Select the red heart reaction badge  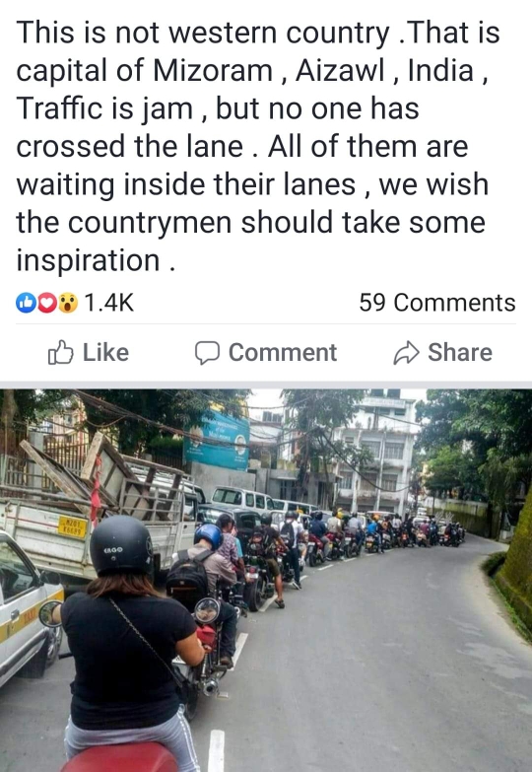coord(47,303)
